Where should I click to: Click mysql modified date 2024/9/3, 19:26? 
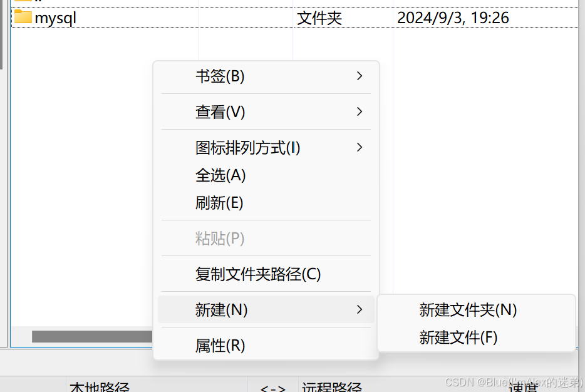[x=453, y=18]
